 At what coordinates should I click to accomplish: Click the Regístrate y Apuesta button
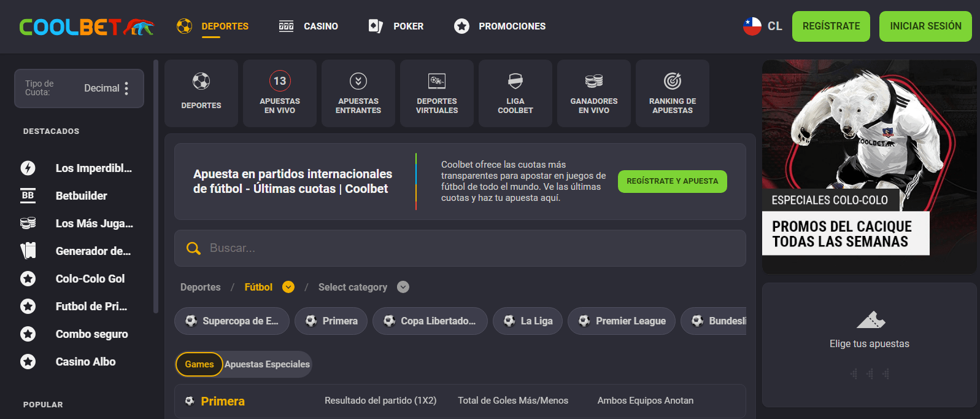click(x=673, y=181)
